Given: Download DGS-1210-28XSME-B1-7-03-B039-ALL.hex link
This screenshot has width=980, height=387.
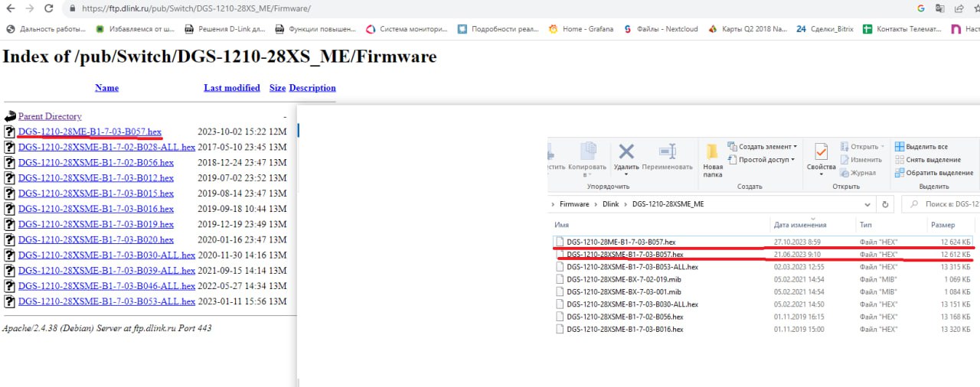Looking at the screenshot, I should (x=106, y=270).
